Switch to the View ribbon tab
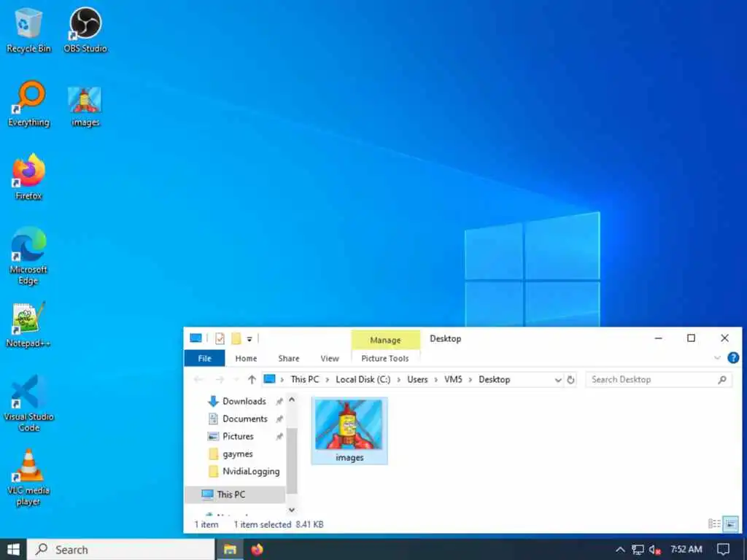Viewport: 747px width, 560px height. 330,359
